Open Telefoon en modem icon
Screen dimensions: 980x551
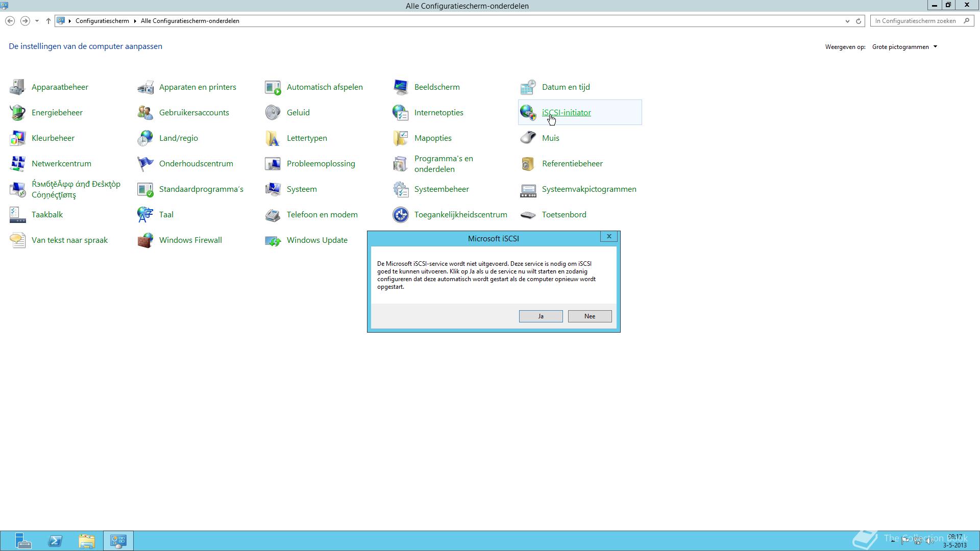(x=273, y=215)
